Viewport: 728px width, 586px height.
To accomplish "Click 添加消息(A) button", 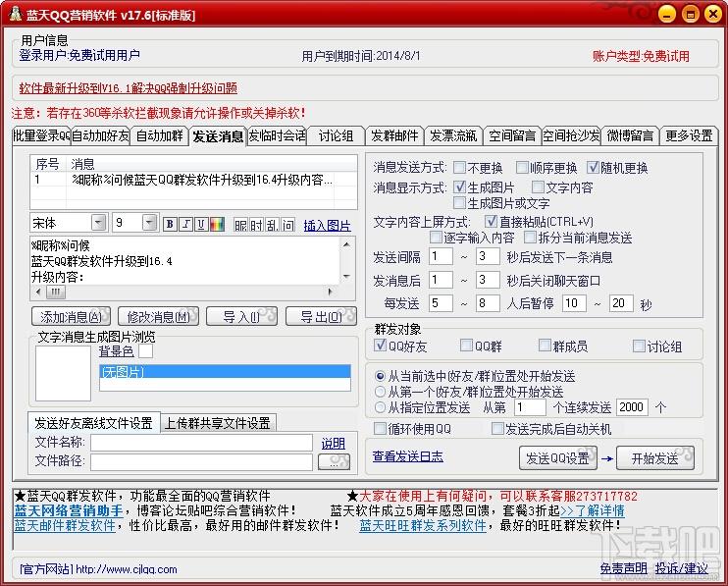I will 71,317.
